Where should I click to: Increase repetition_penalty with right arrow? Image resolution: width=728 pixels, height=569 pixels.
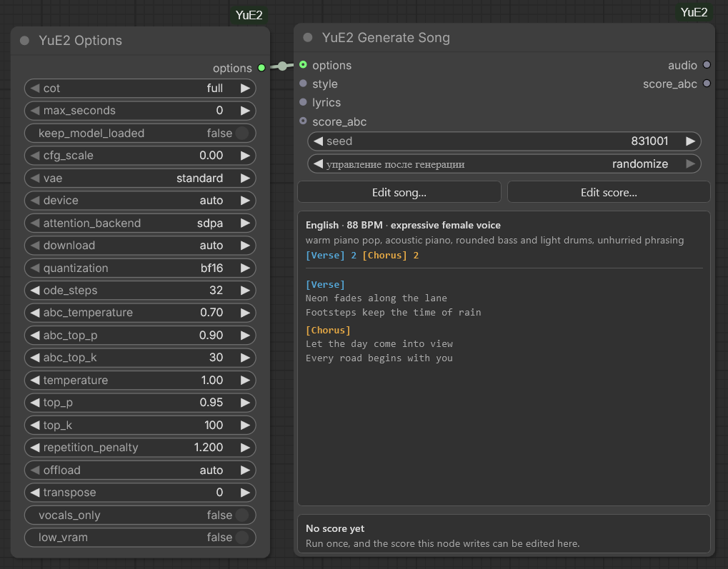click(x=245, y=448)
